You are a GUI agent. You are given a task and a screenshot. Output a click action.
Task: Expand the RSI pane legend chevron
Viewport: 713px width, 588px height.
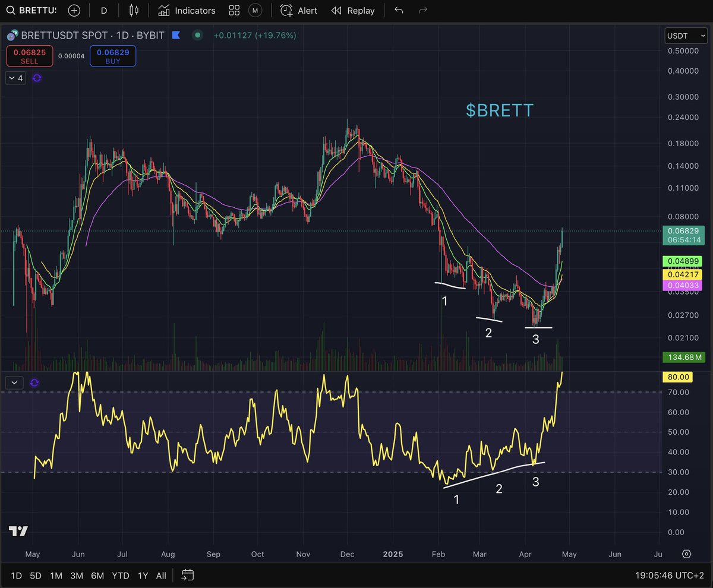tap(14, 383)
